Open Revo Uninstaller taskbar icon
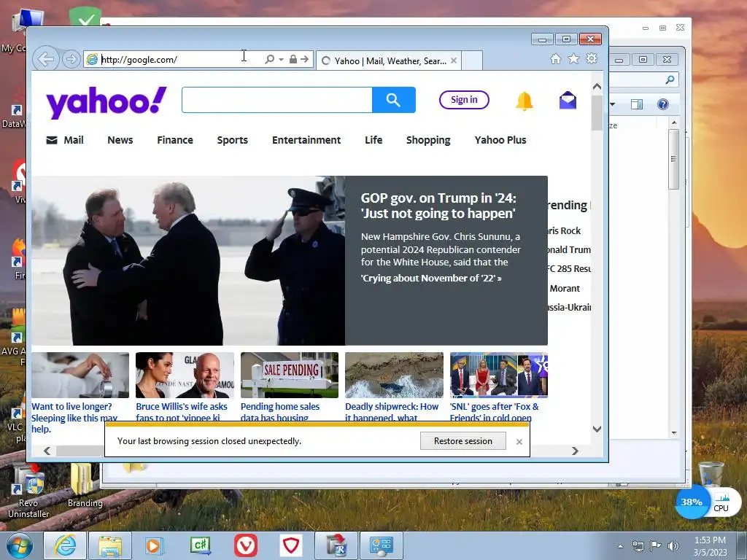Screen dimensions: 747x560 tap(336, 545)
